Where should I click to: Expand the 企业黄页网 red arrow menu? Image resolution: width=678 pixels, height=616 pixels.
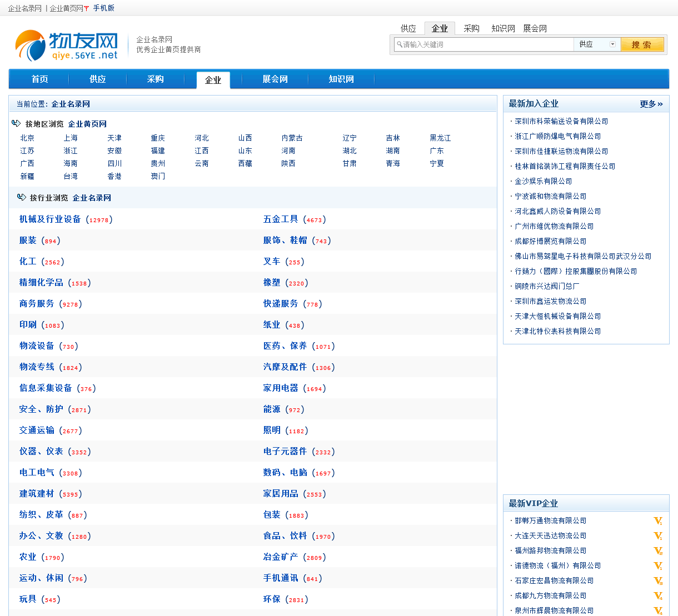pyautogui.click(x=86, y=8)
